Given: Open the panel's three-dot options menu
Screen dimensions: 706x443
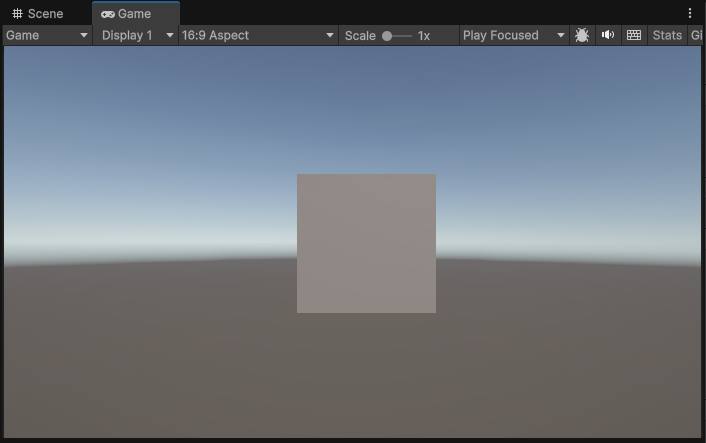Looking at the screenshot, I should (x=690, y=14).
